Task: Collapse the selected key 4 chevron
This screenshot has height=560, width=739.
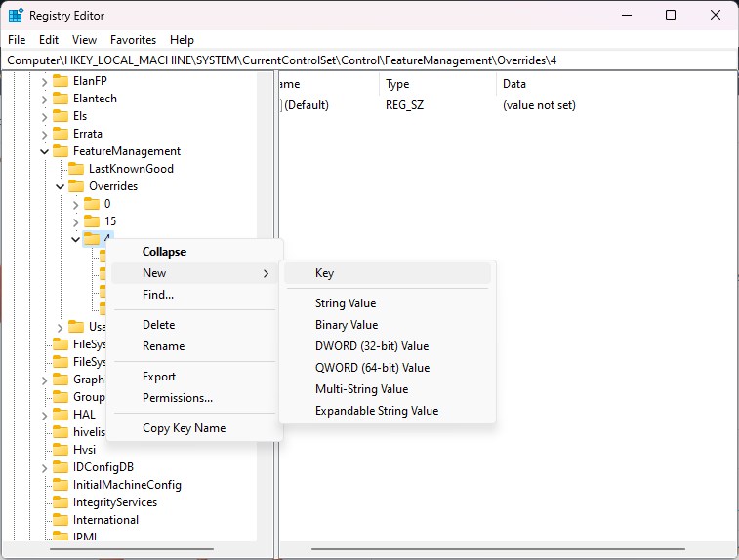Action: pos(75,239)
